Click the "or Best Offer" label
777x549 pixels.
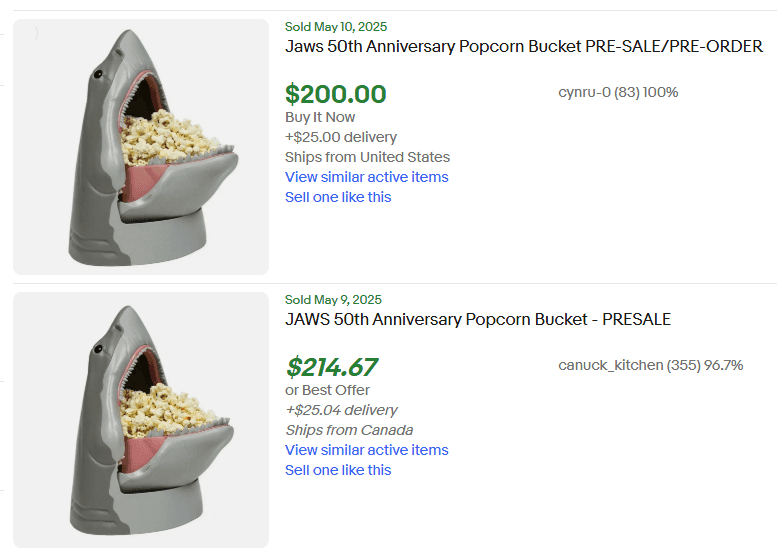coord(327,390)
